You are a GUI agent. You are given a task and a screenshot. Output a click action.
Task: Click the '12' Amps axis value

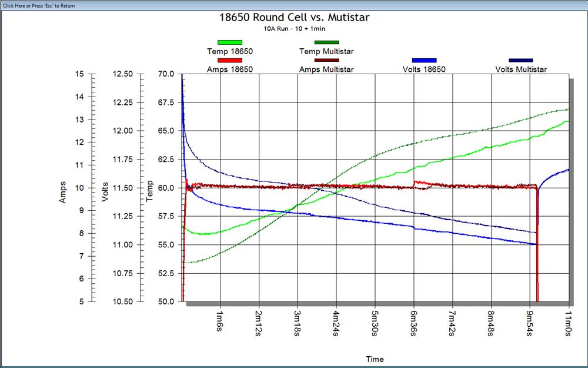point(79,142)
